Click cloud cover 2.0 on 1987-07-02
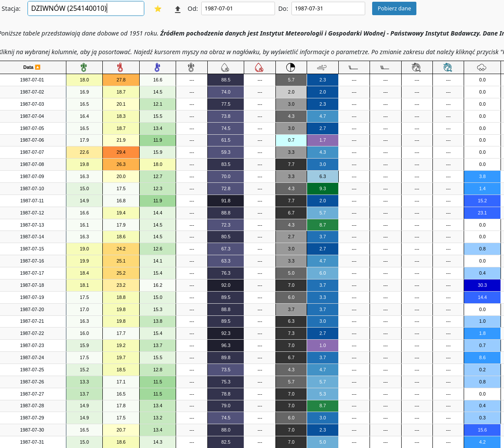The height and width of the screenshot is (448, 504). [x=291, y=92]
